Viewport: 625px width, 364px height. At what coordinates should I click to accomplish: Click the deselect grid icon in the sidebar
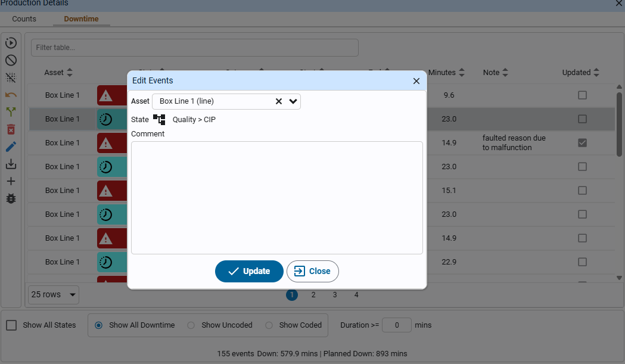pos(11,77)
